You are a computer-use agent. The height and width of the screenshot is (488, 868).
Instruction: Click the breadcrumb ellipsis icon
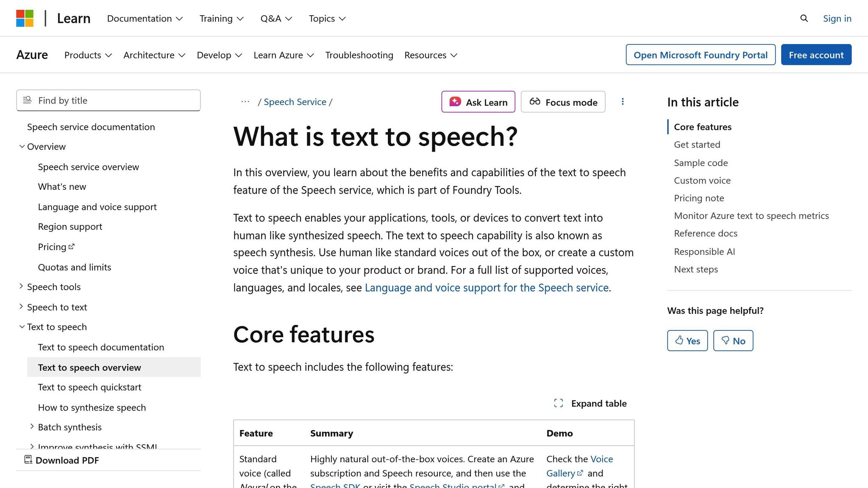[x=245, y=102]
